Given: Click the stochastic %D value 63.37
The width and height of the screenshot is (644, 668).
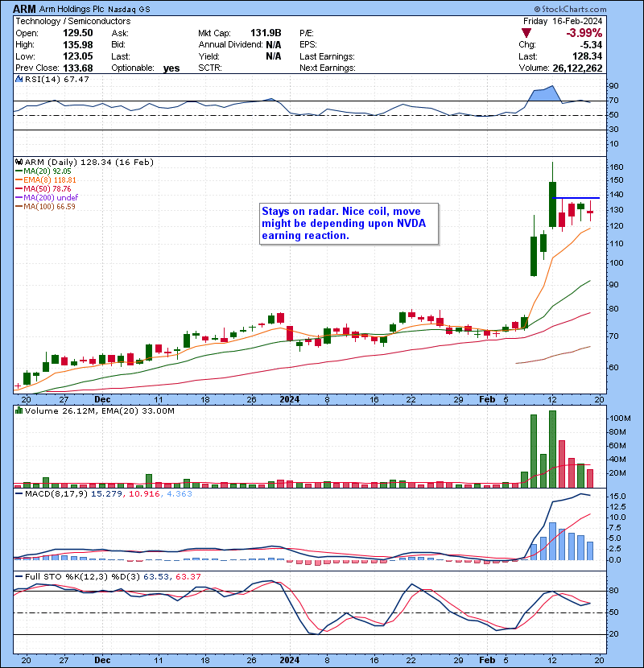Looking at the screenshot, I should 188,577.
